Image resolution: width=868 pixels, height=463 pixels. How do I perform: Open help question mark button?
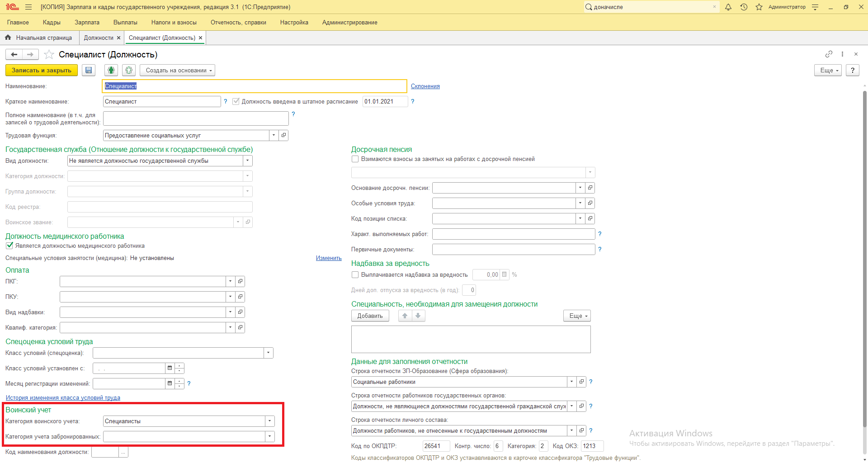[853, 70]
